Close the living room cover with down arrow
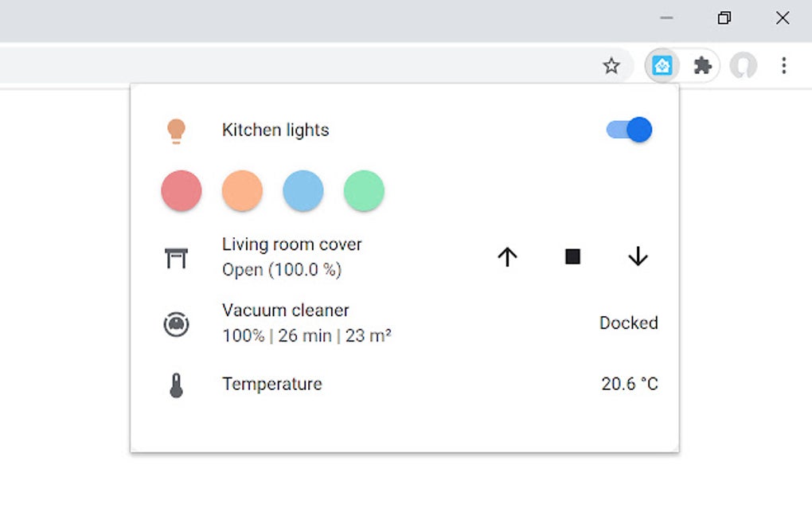This screenshot has height=508, width=812. [x=638, y=256]
